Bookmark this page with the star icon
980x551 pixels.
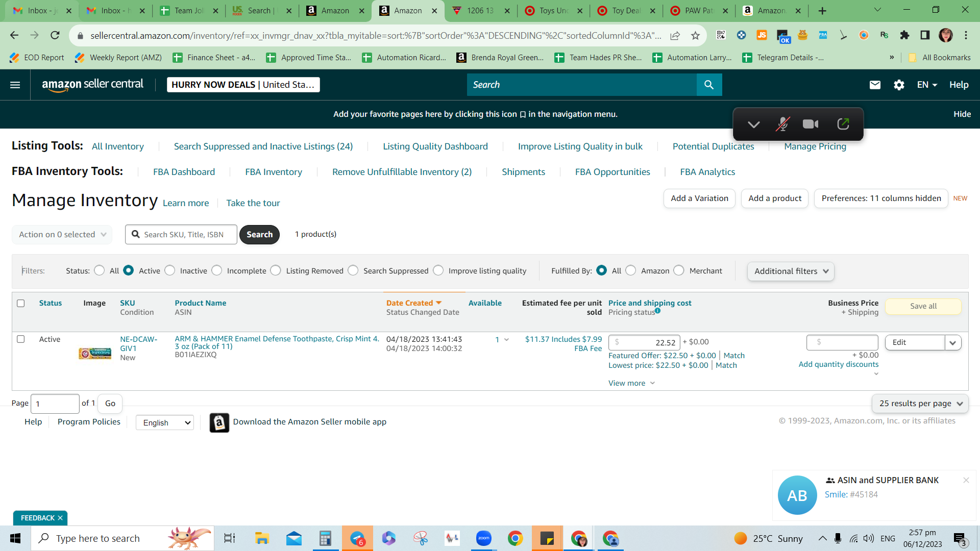tap(695, 35)
